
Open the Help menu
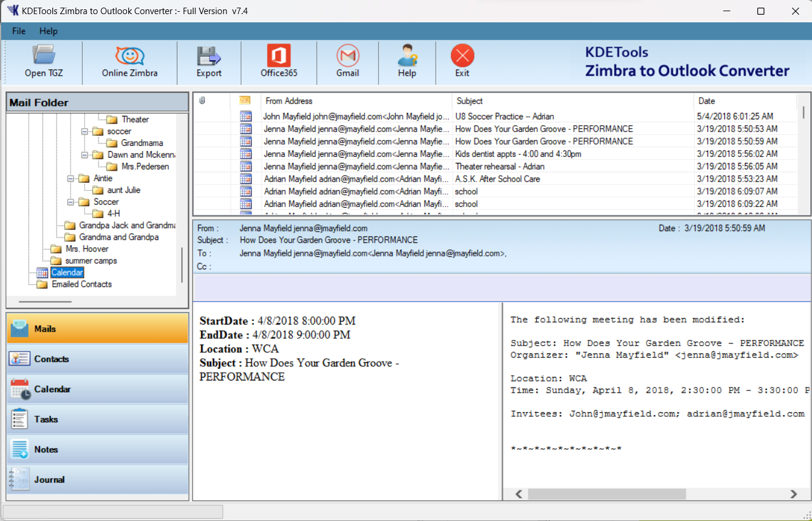pyautogui.click(x=48, y=31)
